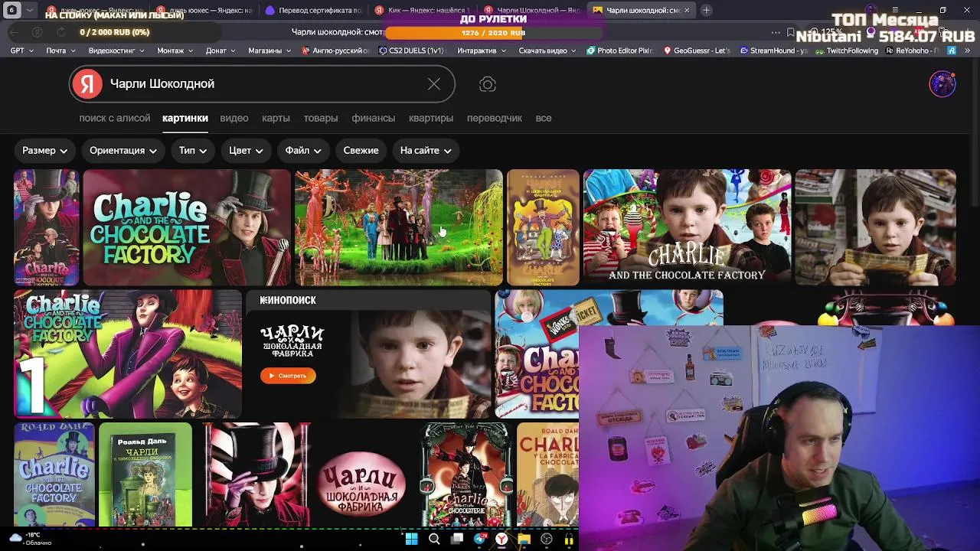Expand the Ориентация filter dropdown
The width and height of the screenshot is (980, 551).
[x=123, y=151]
